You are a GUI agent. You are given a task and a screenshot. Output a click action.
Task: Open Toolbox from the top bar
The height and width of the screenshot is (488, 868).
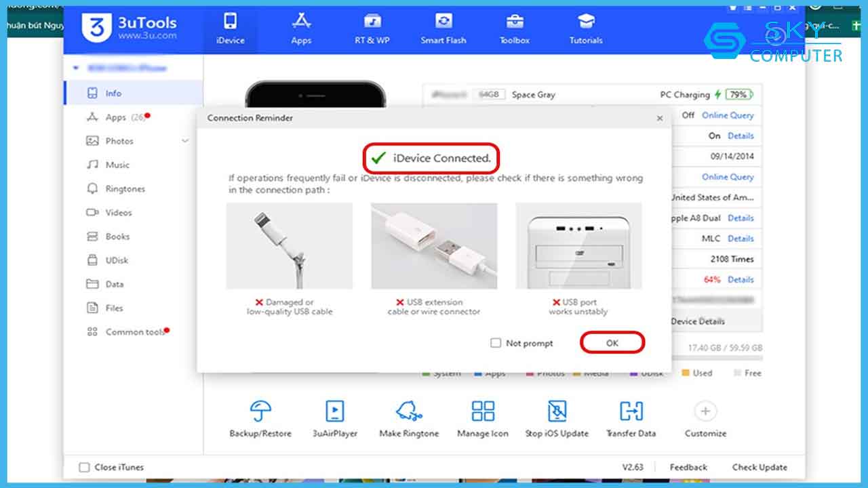tap(515, 28)
